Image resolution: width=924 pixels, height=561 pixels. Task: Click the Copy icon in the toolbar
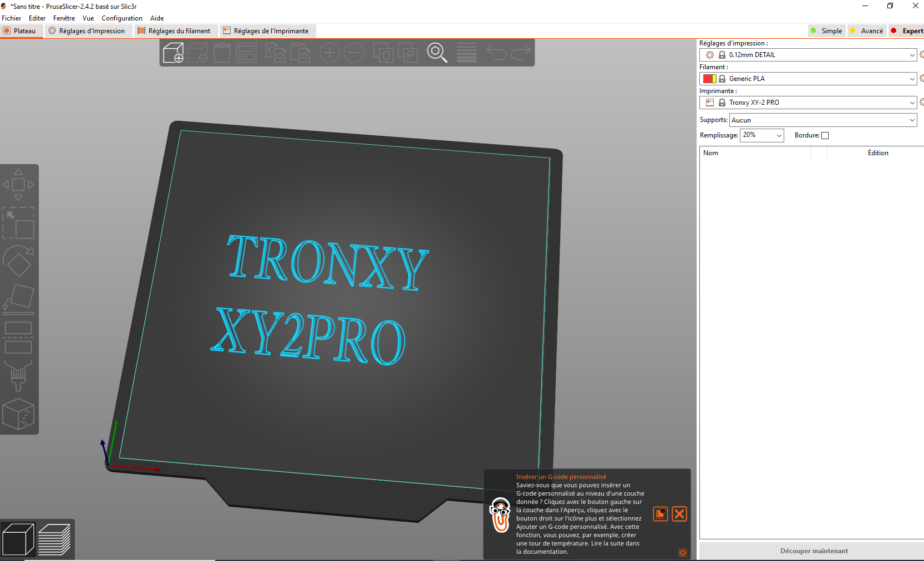click(x=276, y=53)
